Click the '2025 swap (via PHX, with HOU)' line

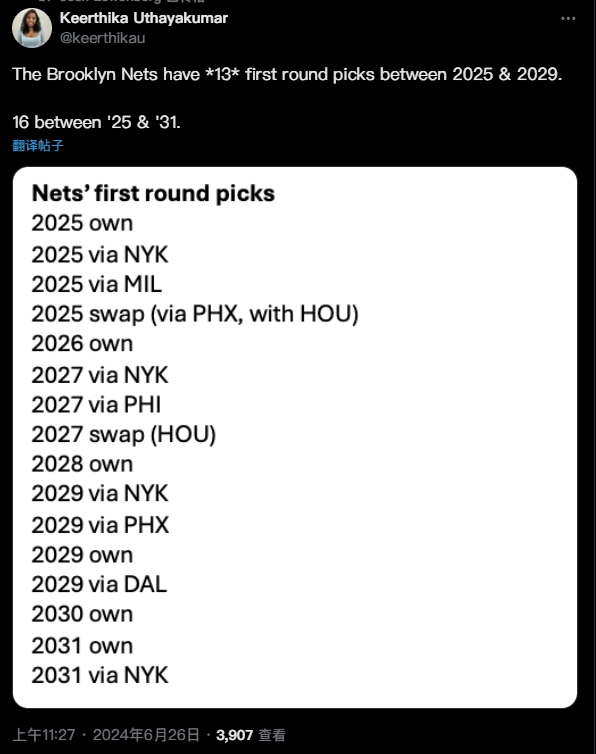tap(195, 314)
